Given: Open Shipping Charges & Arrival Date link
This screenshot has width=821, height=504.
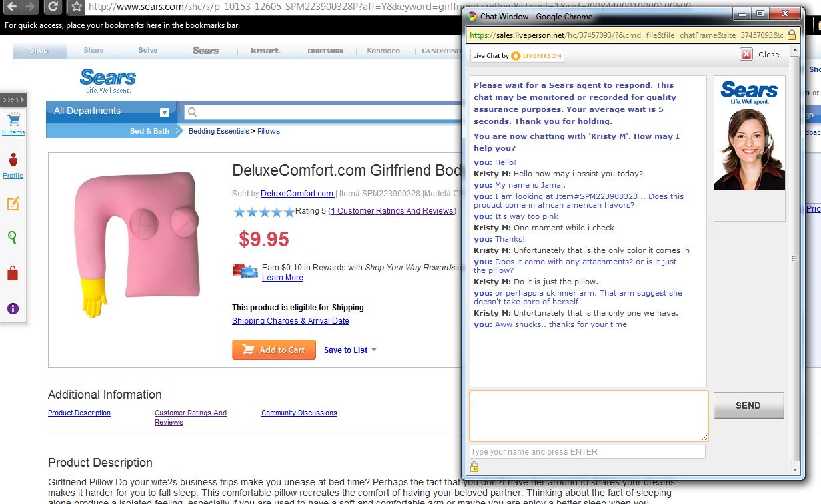Looking at the screenshot, I should (291, 321).
